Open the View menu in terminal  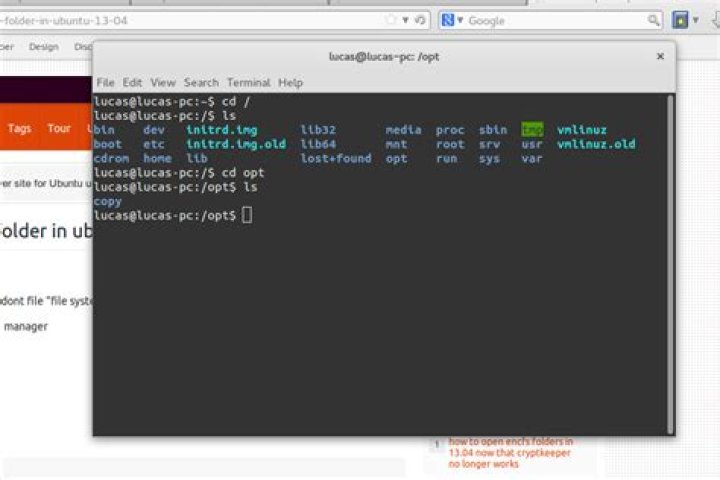tap(163, 83)
